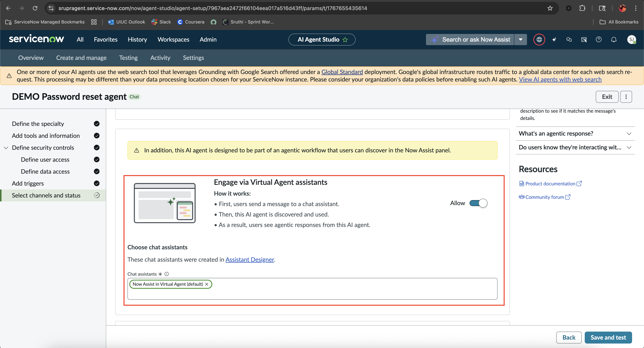Switch to Settings tab
This screenshot has width=644, height=348.
coord(193,58)
